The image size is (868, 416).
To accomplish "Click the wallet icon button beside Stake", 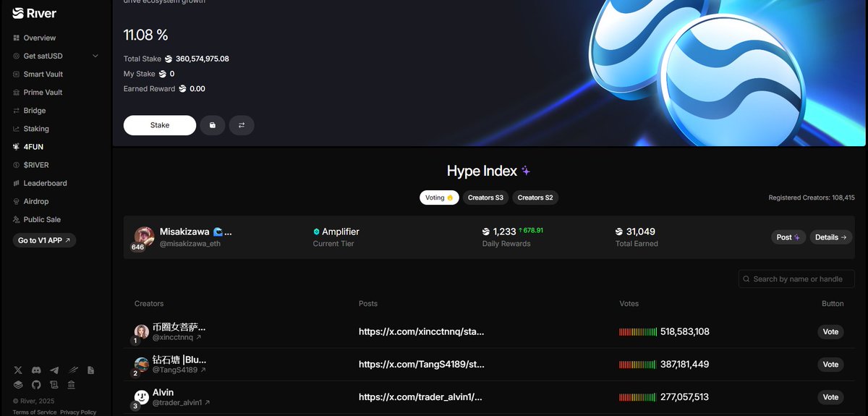I will click(213, 125).
